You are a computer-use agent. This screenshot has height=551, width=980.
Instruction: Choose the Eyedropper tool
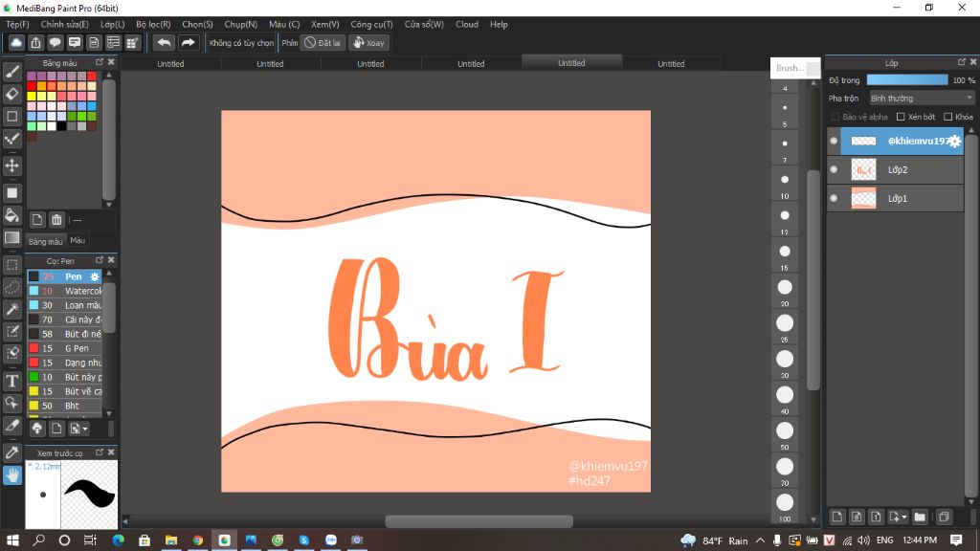[x=12, y=452]
